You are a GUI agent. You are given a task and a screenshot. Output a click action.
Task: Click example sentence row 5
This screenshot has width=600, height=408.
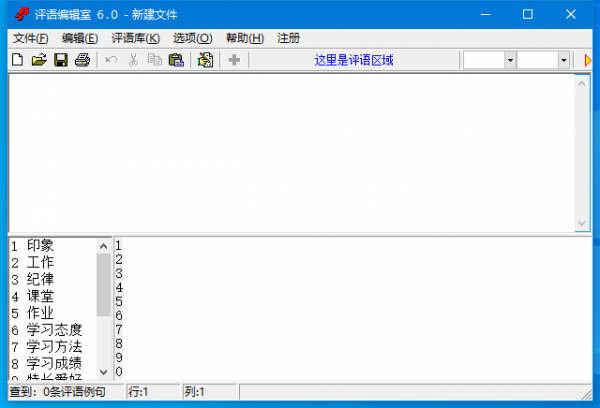point(353,301)
